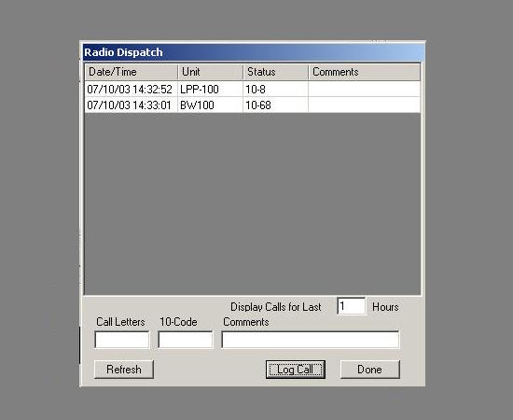Image resolution: width=513 pixels, height=420 pixels.
Task: Click the 10-8 status cell
Action: coord(275,89)
